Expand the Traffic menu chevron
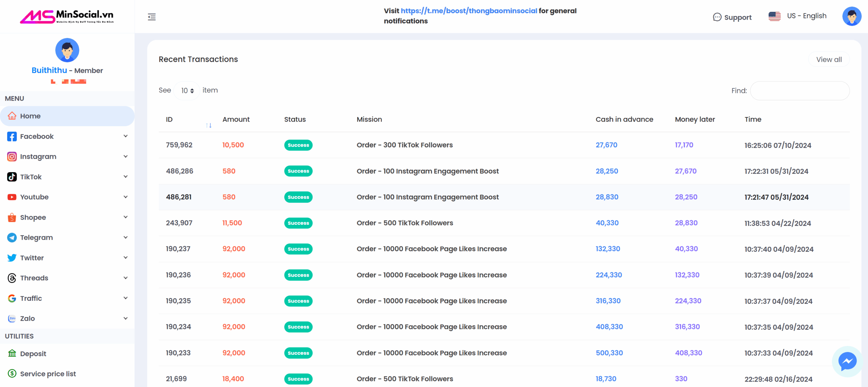Screen dimensions: 868x387 125,298
